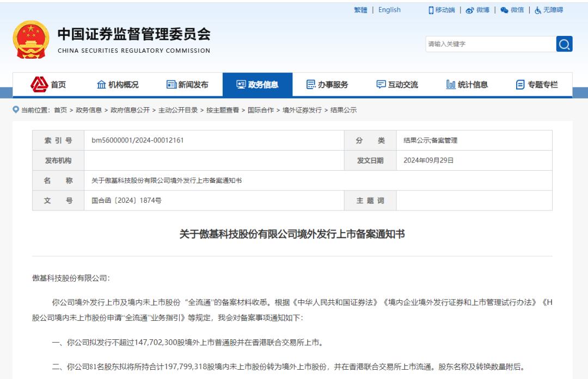Screen dimensions: 588x379
Task: Open the 移动端 mobile link
Action: tap(445, 10)
